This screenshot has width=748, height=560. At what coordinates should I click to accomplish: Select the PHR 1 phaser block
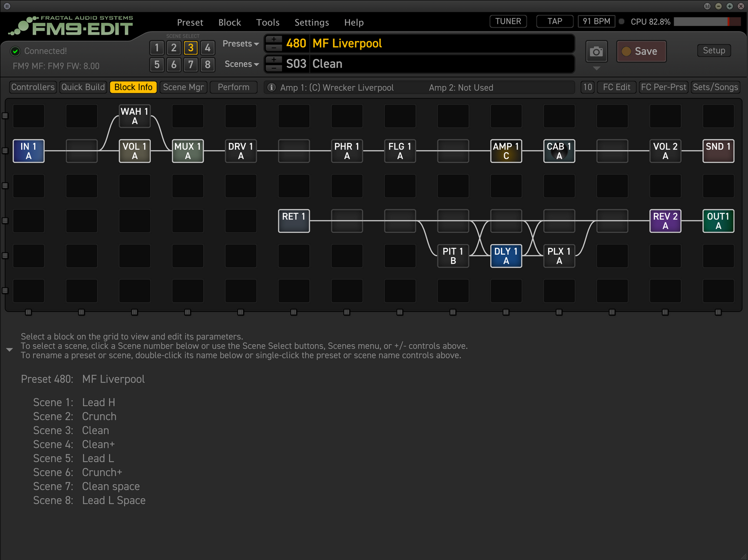[347, 151]
